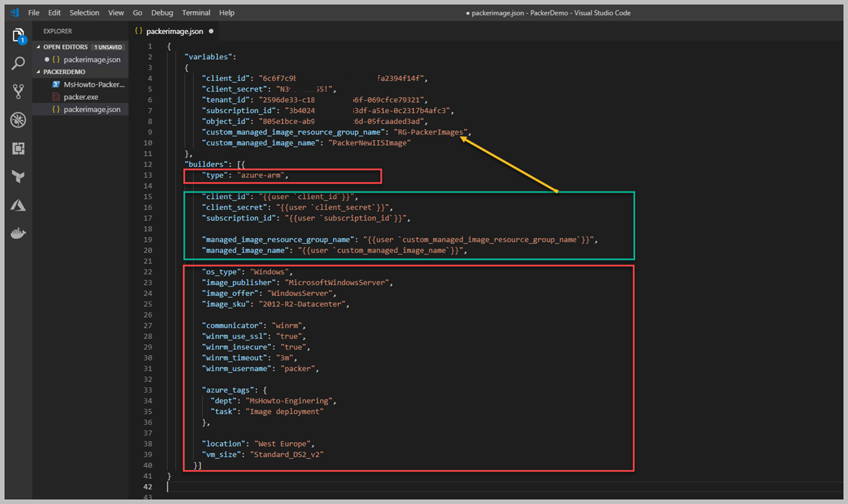The width and height of the screenshot is (848, 504).
Task: Click the "communicator" key
Action: (232, 326)
